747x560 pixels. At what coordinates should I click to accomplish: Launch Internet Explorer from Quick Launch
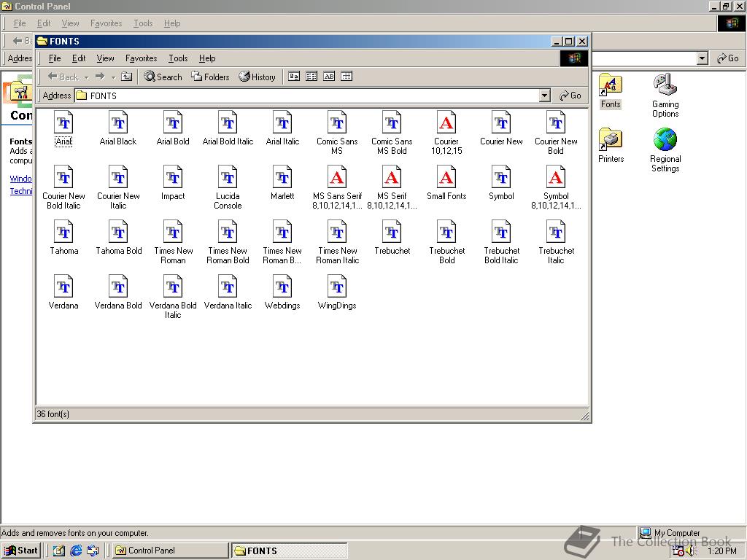(x=76, y=551)
